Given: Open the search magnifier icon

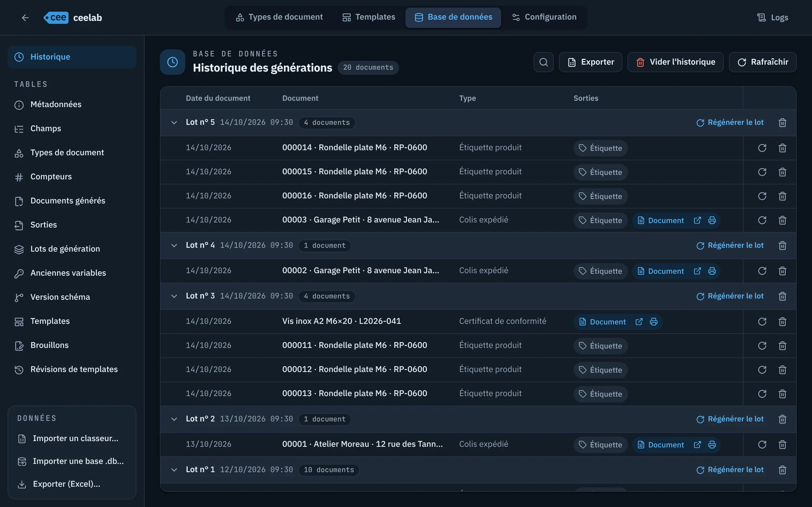Looking at the screenshot, I should click(x=544, y=62).
